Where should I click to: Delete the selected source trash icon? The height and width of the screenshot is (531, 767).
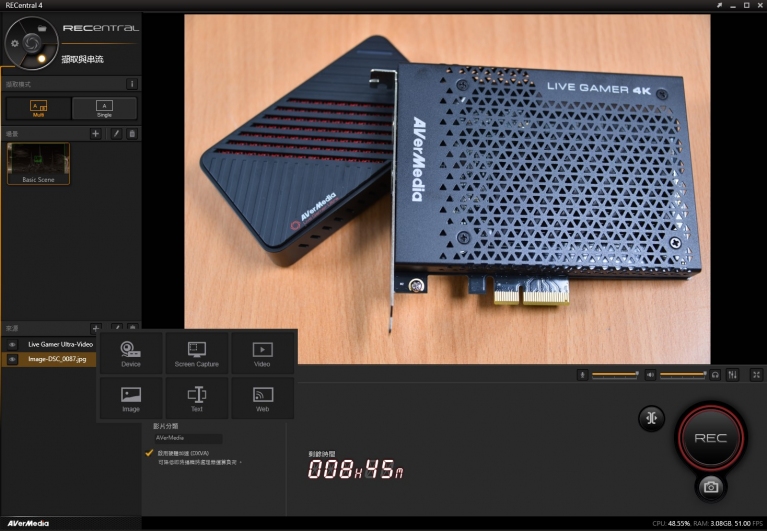[x=132, y=327]
